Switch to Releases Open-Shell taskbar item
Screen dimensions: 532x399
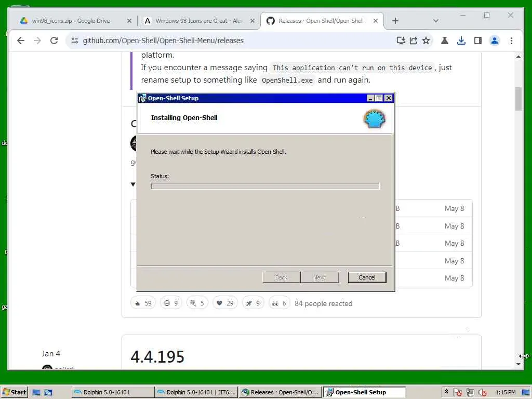[x=280, y=392]
